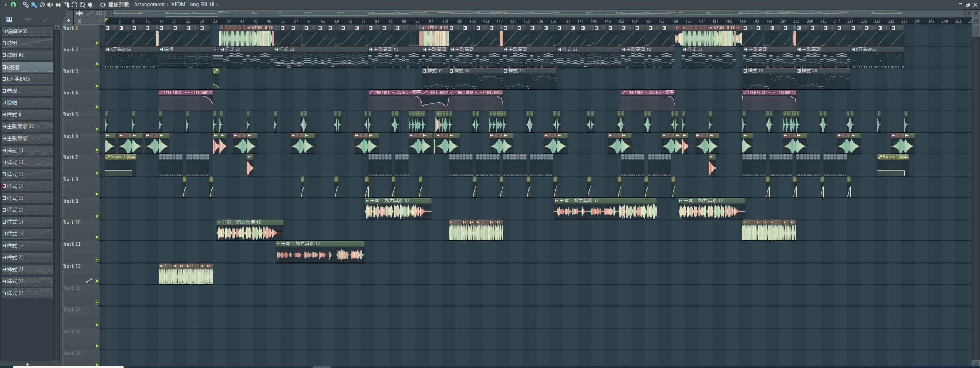Show pattern clips in the picker panel
This screenshot has height=368, width=980.
9,19
